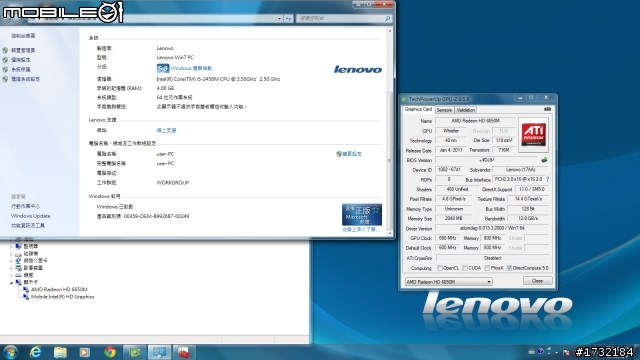Open the 進階系統設定 sidebar link
The image size is (640, 360).
tap(25, 79)
